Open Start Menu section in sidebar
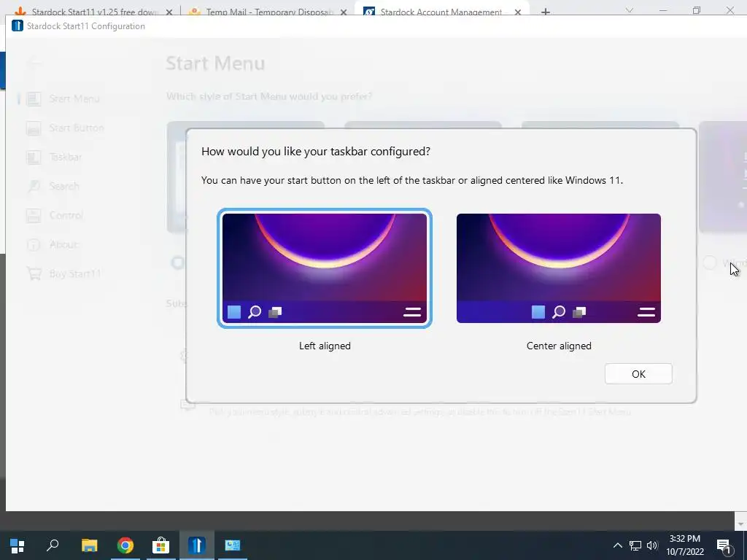 (x=74, y=98)
